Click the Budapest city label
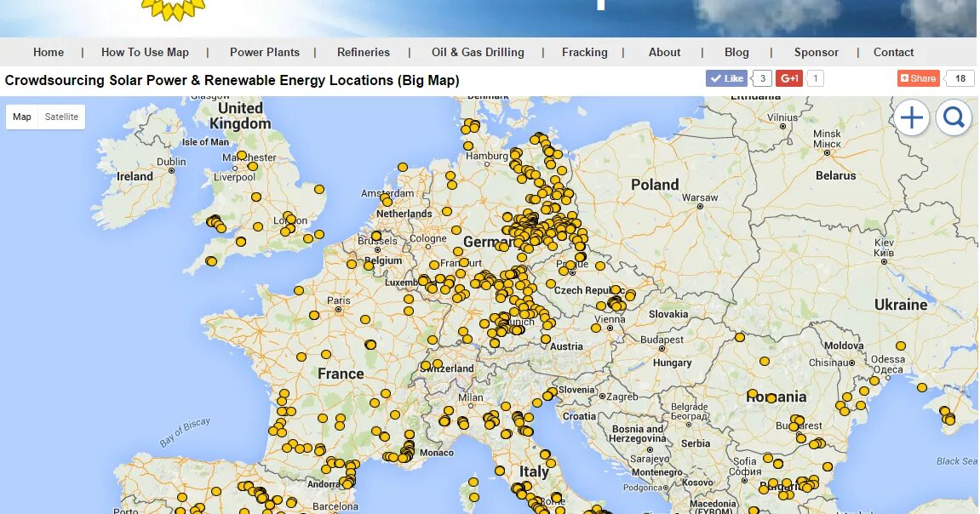Viewport: 980px width, 514px height. point(662,340)
